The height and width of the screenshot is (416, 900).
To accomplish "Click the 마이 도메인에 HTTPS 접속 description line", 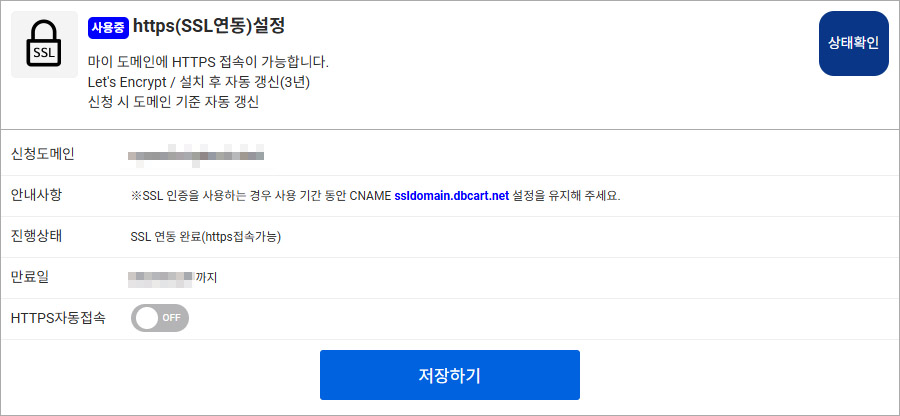I will (x=208, y=62).
